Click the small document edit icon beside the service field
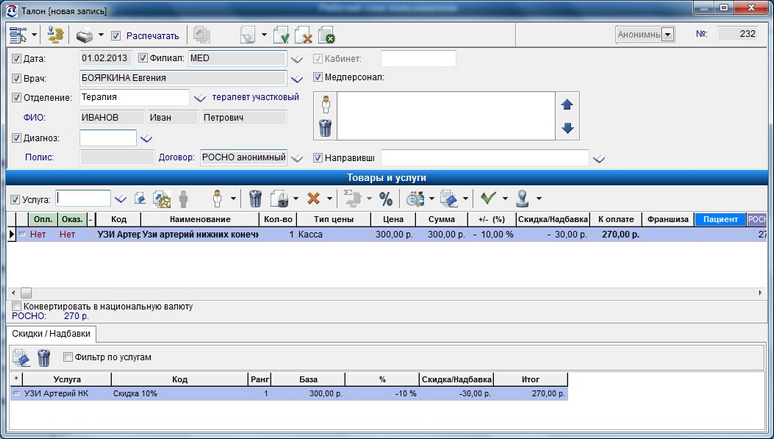 click(x=140, y=199)
